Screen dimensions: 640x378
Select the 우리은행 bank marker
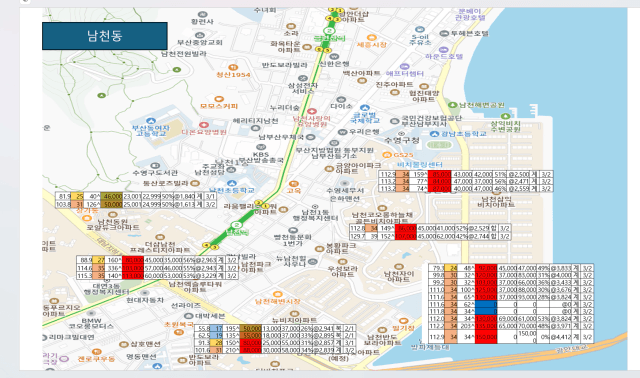coord(342,132)
